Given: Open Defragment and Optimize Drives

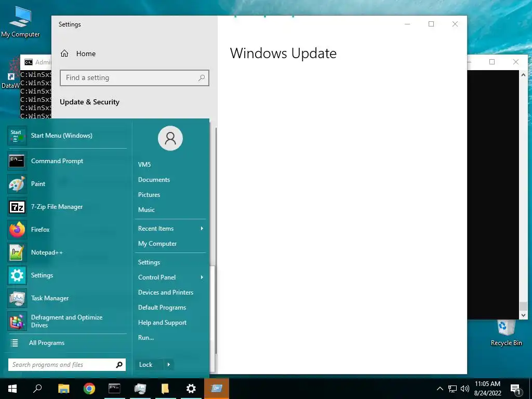Looking at the screenshot, I should coord(67,321).
